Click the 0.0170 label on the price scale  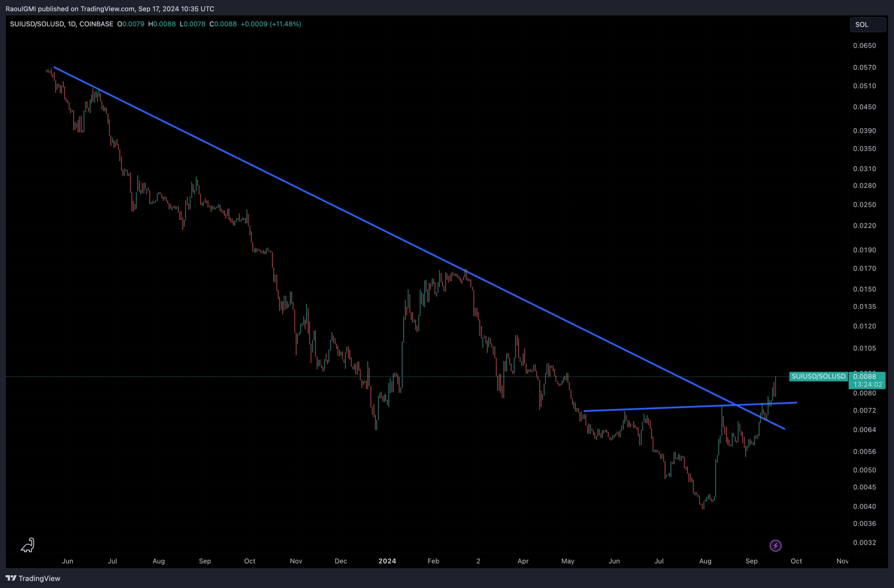864,268
